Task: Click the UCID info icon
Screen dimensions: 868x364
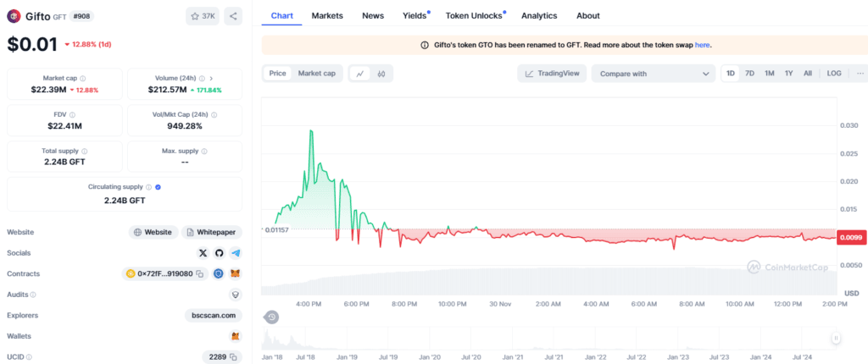Action: pyautogui.click(x=29, y=357)
